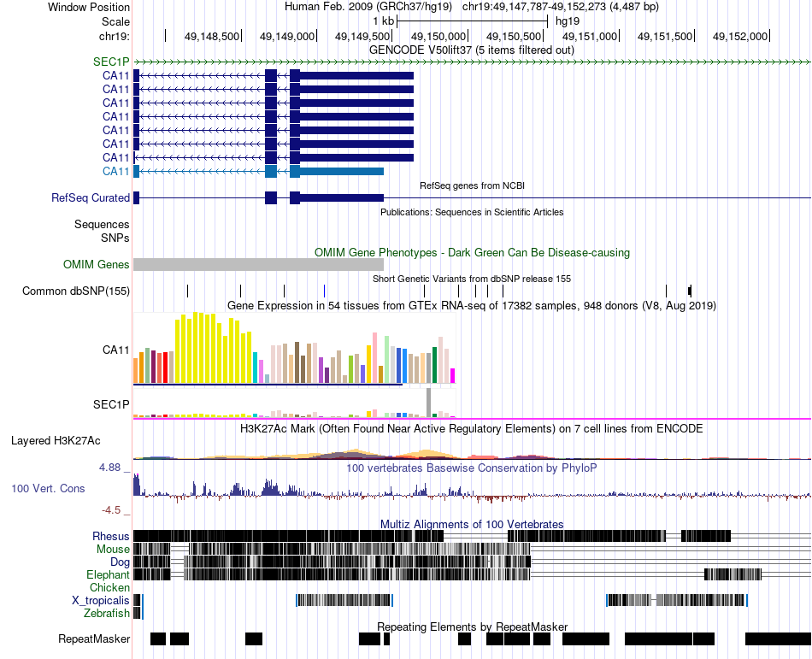Click the black SEC1P expression chart label
The width and height of the screenshot is (812, 659).
pyautogui.click(x=111, y=404)
